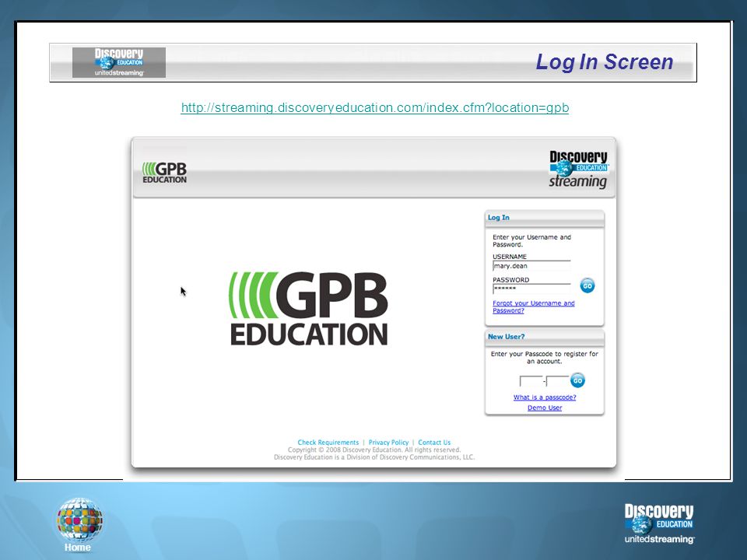Click the second passcode input box
Viewport: 747px width, 560px height.
557,381
